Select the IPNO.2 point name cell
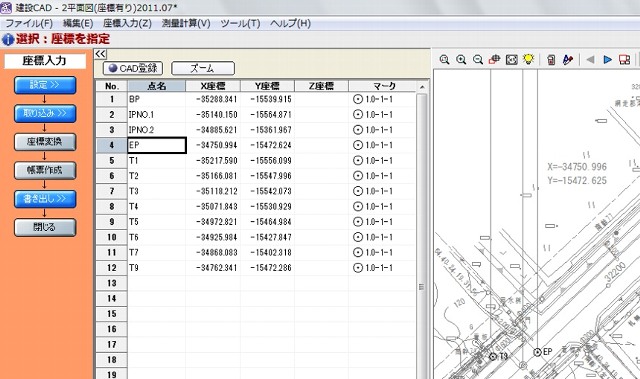 tap(157, 130)
